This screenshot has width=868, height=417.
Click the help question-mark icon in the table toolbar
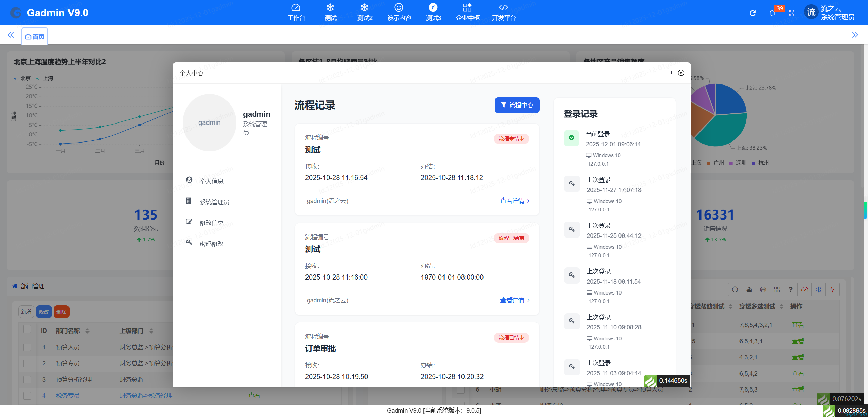pyautogui.click(x=791, y=289)
